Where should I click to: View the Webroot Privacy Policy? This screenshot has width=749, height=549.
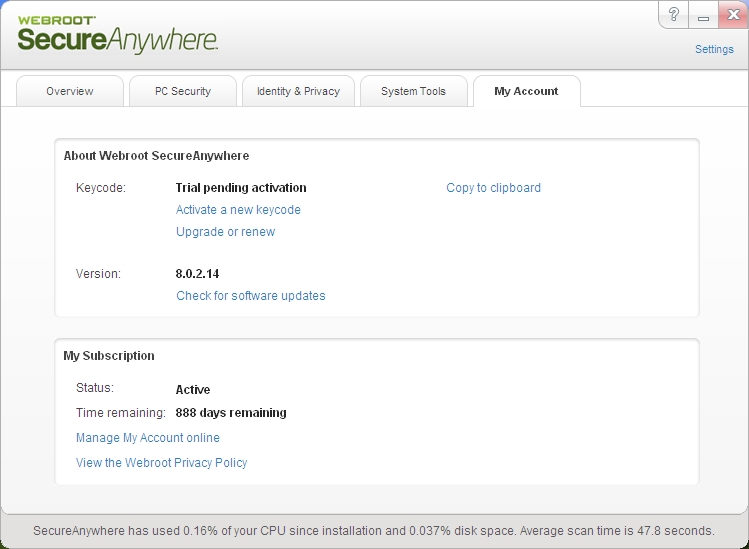click(161, 463)
